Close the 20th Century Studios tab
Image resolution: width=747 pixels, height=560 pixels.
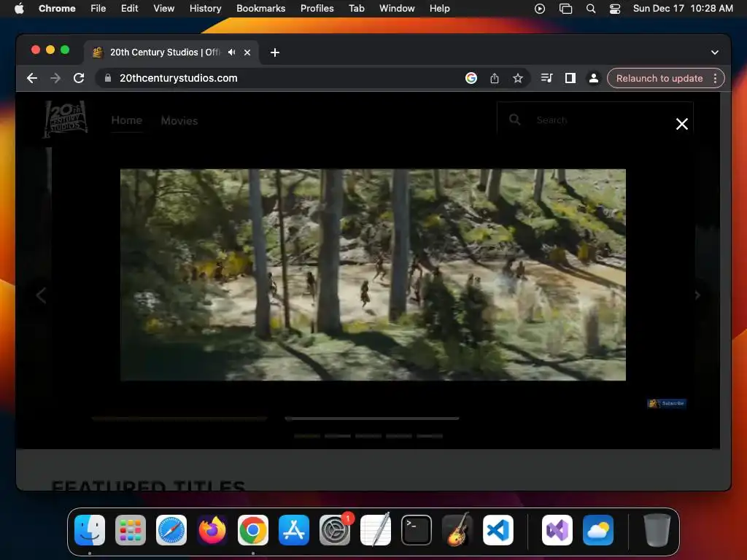pyautogui.click(x=247, y=52)
